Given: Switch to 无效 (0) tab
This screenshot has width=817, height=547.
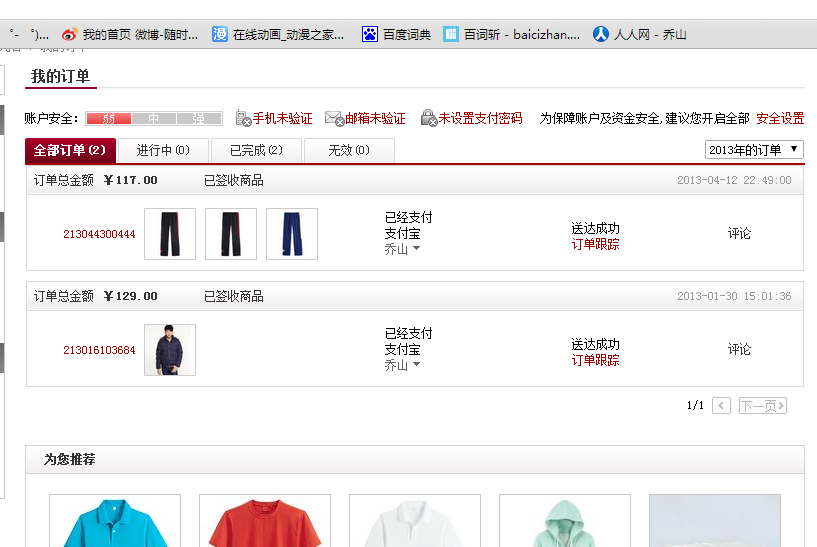Looking at the screenshot, I should 349,151.
